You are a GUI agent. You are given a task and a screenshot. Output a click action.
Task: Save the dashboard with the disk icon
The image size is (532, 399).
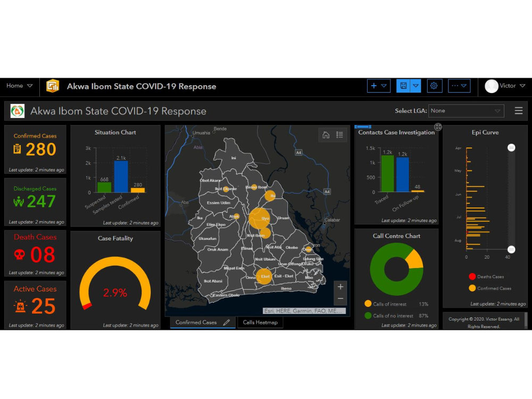403,86
